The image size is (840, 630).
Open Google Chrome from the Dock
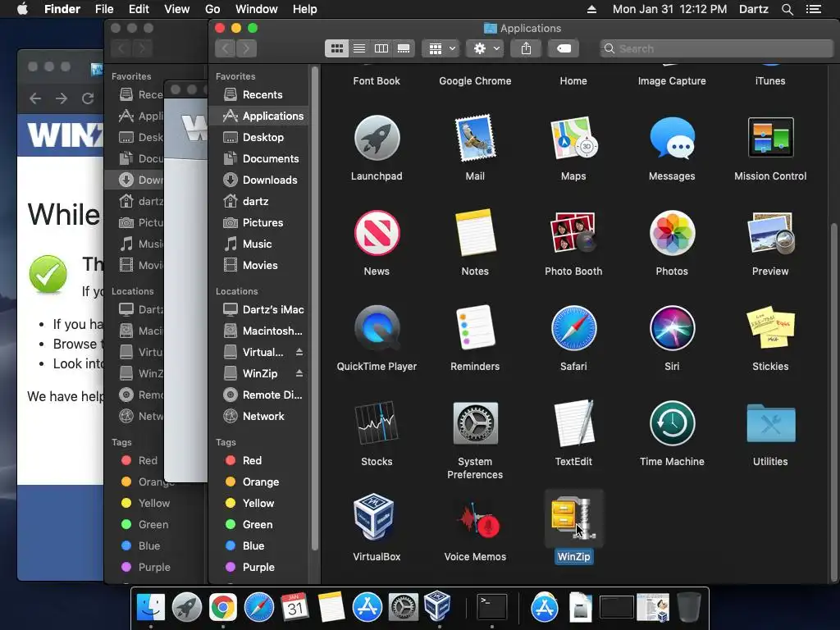pyautogui.click(x=223, y=608)
